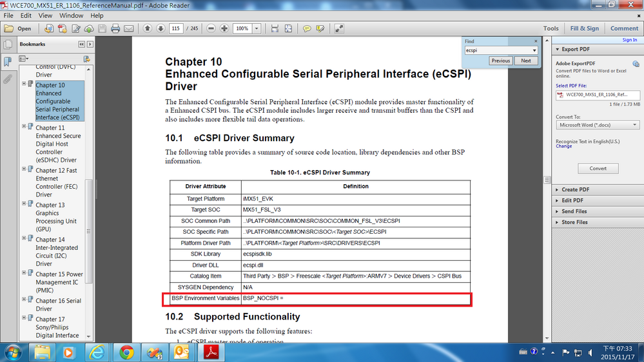Open the Edit menu
Image resolution: width=644 pixels, height=362 pixels.
26,15
